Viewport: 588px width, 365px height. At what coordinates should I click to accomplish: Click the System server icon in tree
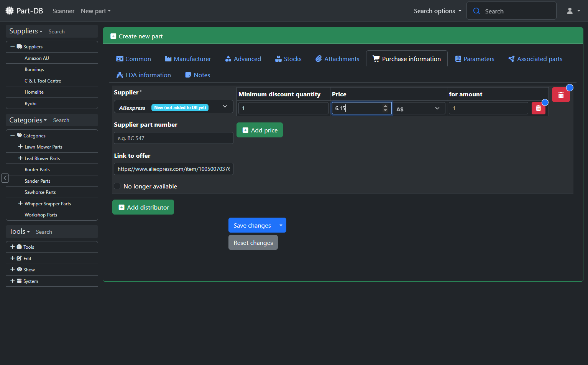click(19, 281)
